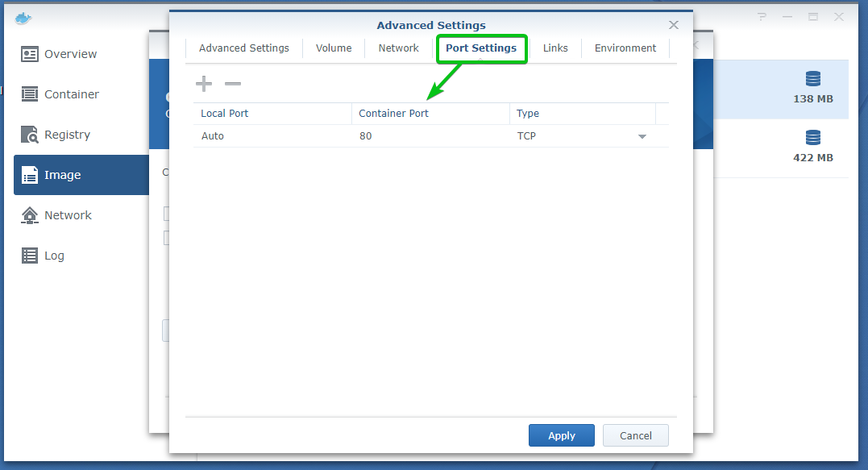Switch to Advanced Settings tab
This screenshot has width=868, height=470.
pos(244,48)
